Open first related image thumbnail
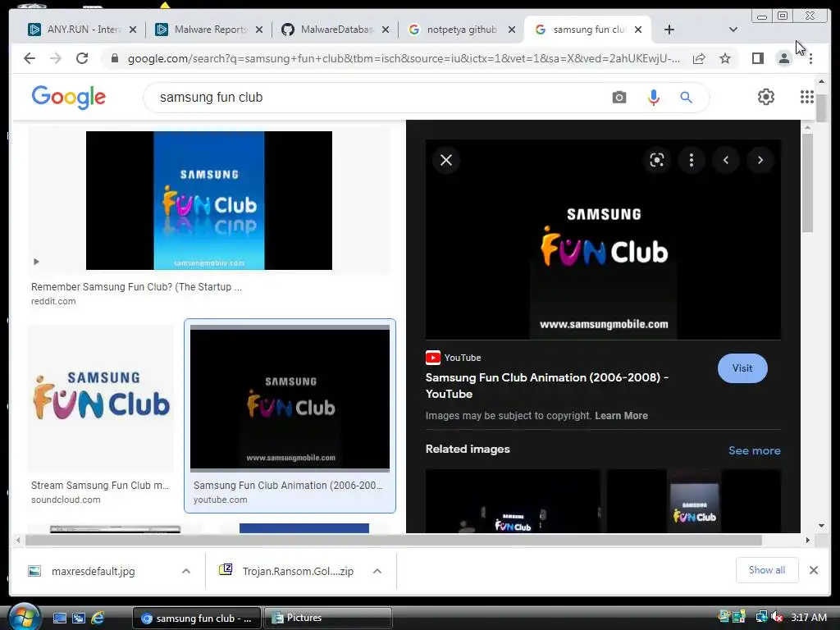The width and height of the screenshot is (840, 630). tap(513, 501)
